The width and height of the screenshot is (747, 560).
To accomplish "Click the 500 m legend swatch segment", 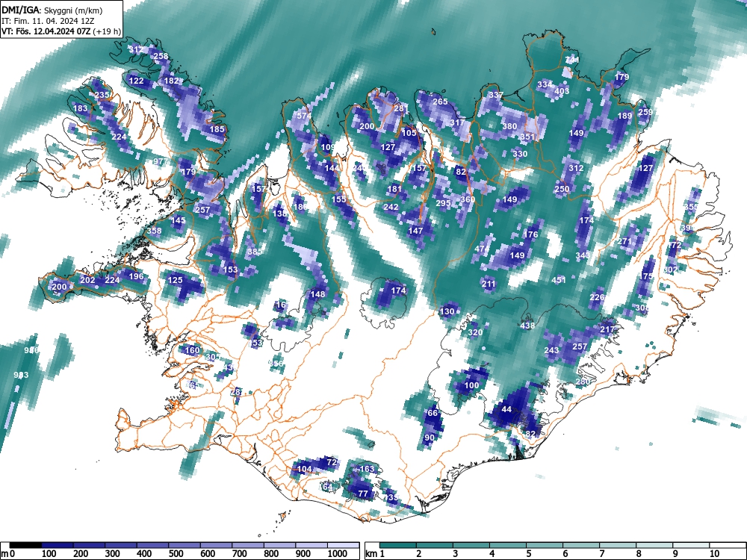I will click(185, 545).
